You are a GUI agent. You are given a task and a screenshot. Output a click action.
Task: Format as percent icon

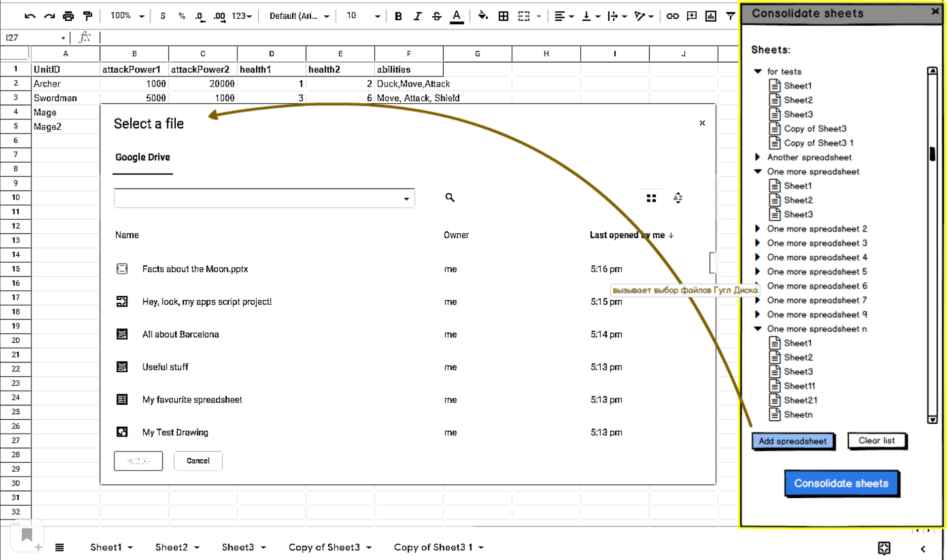(x=182, y=16)
